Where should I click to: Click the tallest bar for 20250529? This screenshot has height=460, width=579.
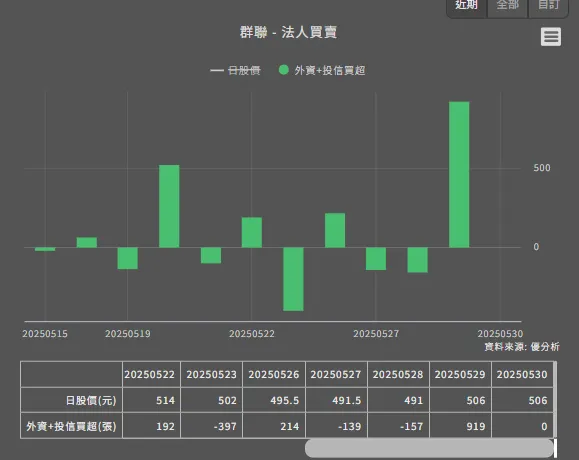tap(459, 174)
